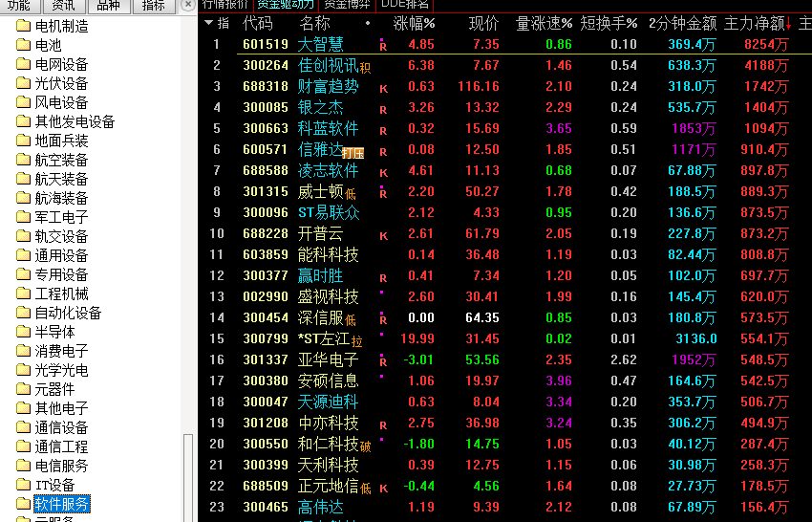The width and height of the screenshot is (812, 522).
Task: Click the 积 badge beside 佳创视讯
Action: (365, 68)
